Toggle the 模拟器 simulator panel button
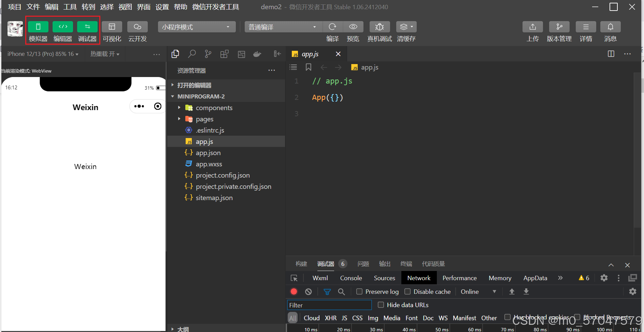 [38, 27]
